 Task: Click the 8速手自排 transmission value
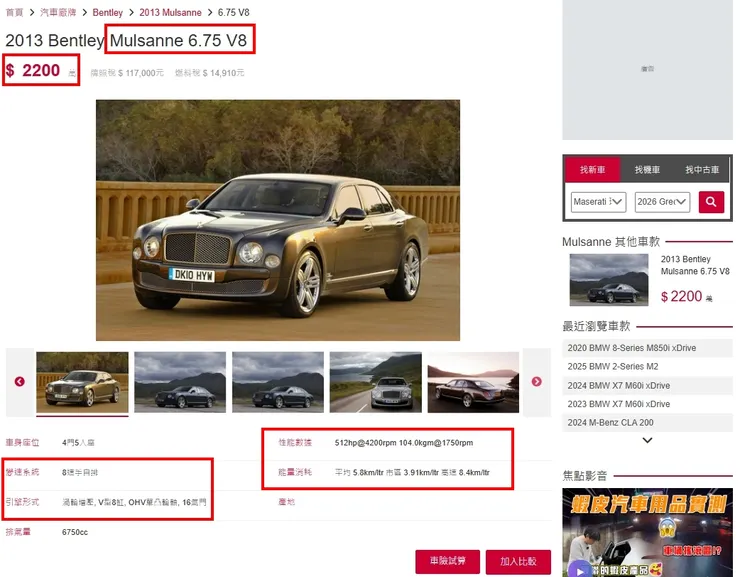coord(80,473)
